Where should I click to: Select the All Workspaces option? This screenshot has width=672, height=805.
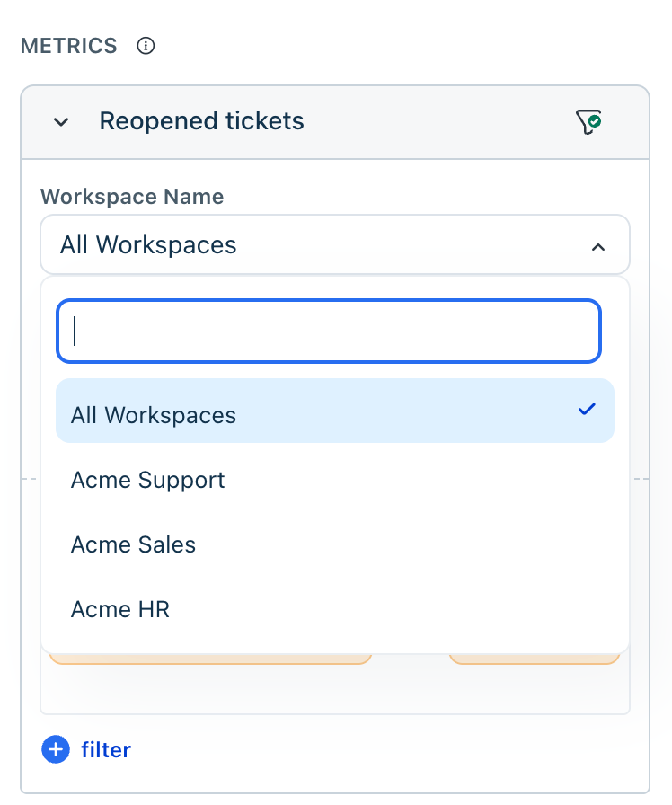click(x=335, y=411)
